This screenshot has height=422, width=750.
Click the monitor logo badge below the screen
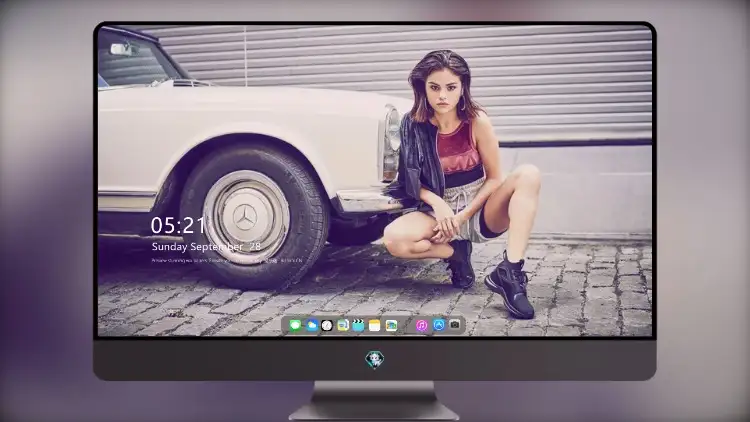tap(375, 359)
